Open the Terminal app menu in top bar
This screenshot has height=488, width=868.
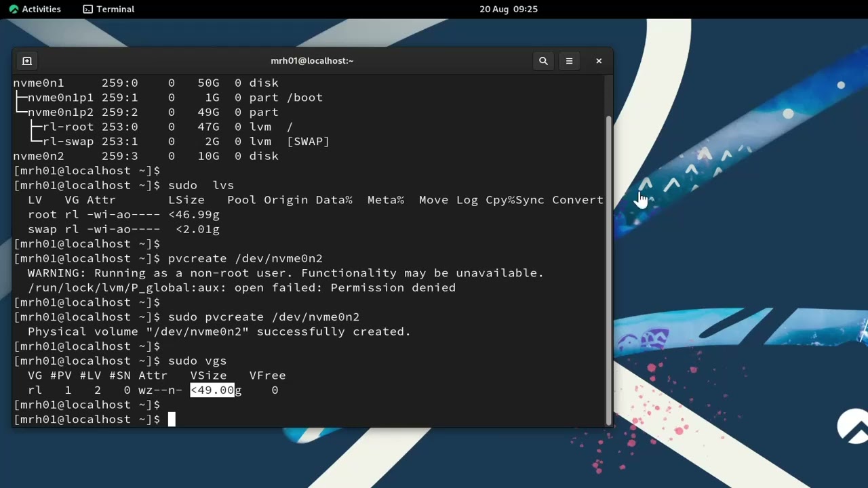(x=108, y=9)
